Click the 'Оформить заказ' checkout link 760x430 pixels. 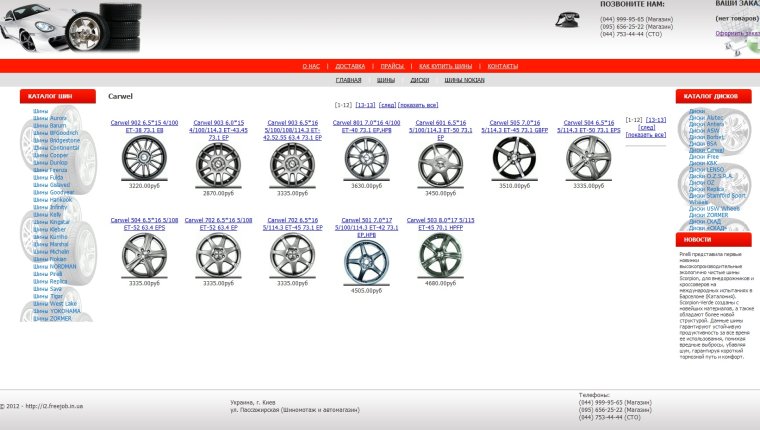[737, 33]
